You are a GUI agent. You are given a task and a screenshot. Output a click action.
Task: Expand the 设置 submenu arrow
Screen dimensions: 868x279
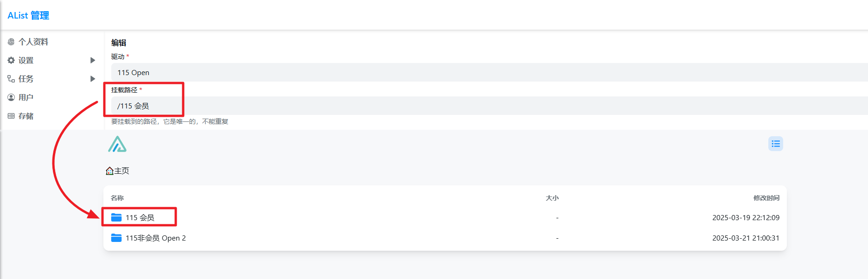pos(93,60)
